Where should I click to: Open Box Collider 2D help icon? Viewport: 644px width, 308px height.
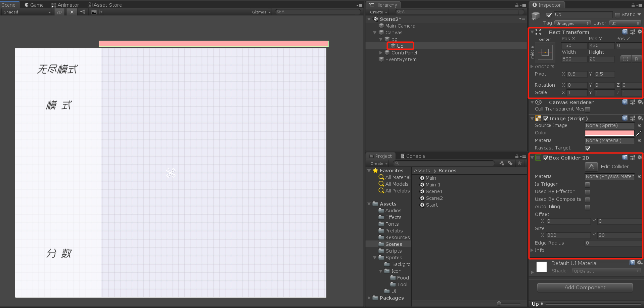pos(625,158)
